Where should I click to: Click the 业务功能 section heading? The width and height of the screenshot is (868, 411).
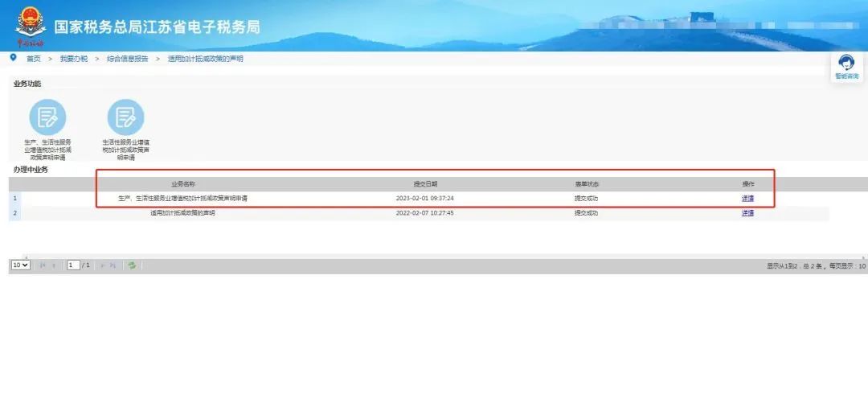tap(27, 84)
